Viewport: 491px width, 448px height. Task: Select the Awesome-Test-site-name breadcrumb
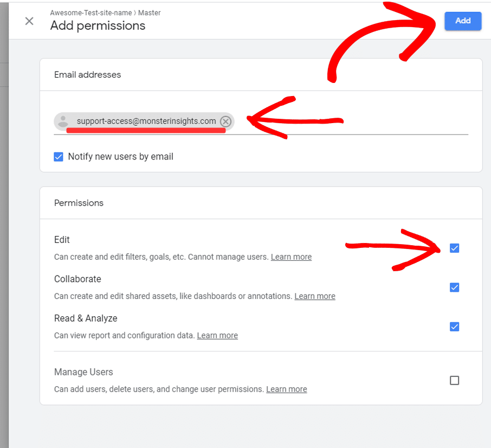pos(91,13)
